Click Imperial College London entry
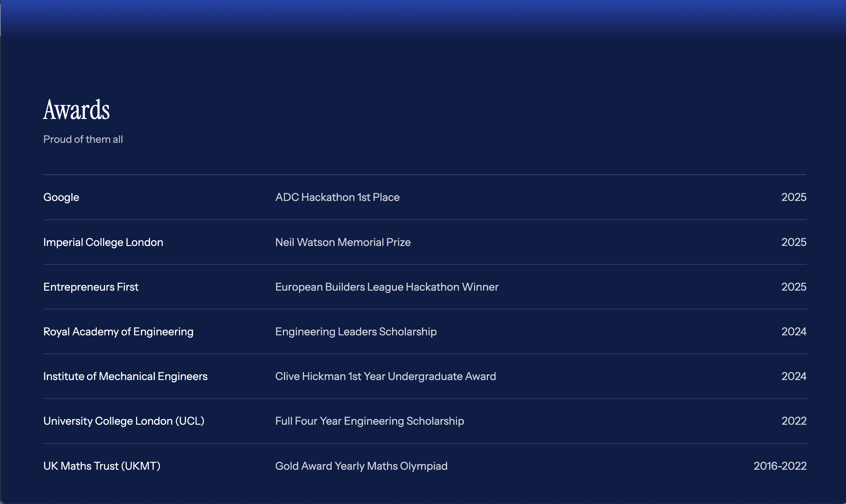The height and width of the screenshot is (504, 846). (103, 242)
